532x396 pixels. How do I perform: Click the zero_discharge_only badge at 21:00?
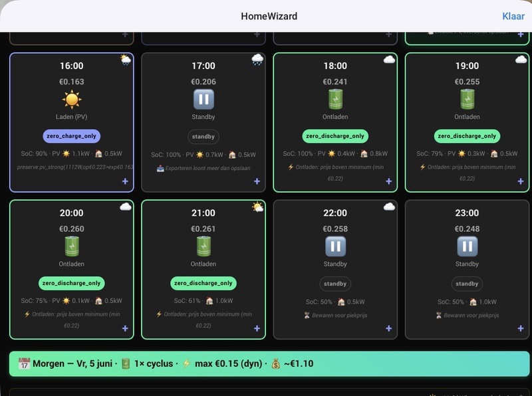coord(203,283)
